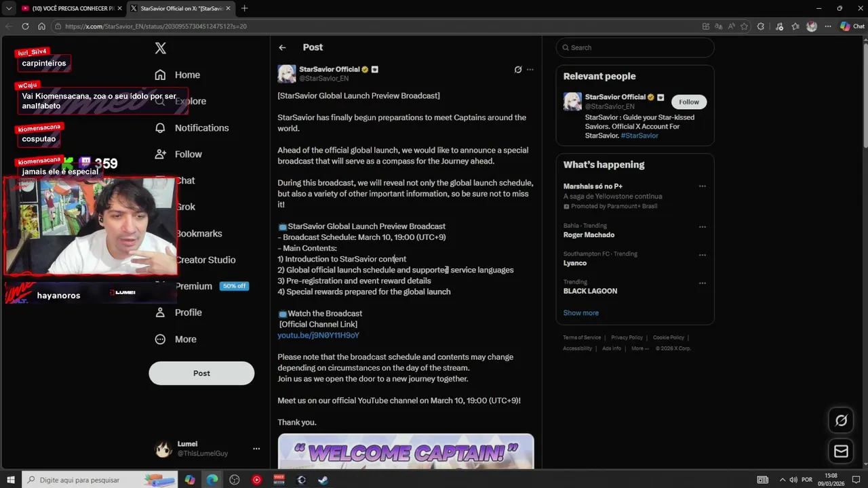
Task: Open the Lyanco trending topic
Action: [575, 263]
